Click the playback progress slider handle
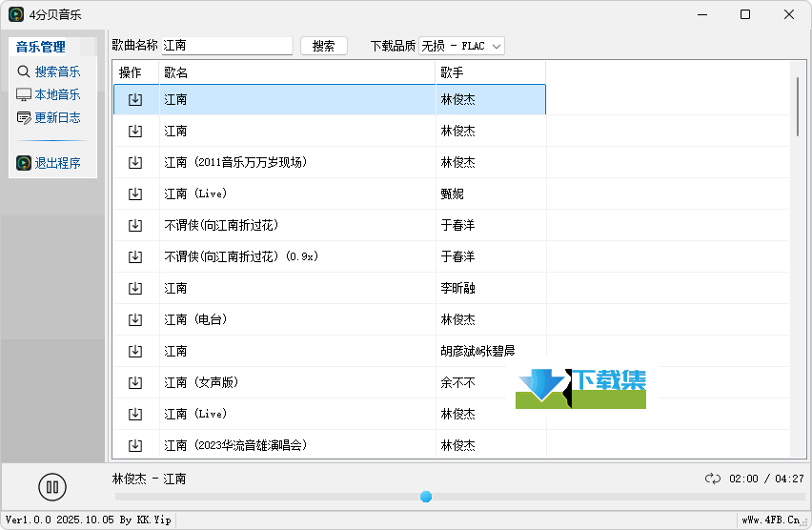 (426, 497)
